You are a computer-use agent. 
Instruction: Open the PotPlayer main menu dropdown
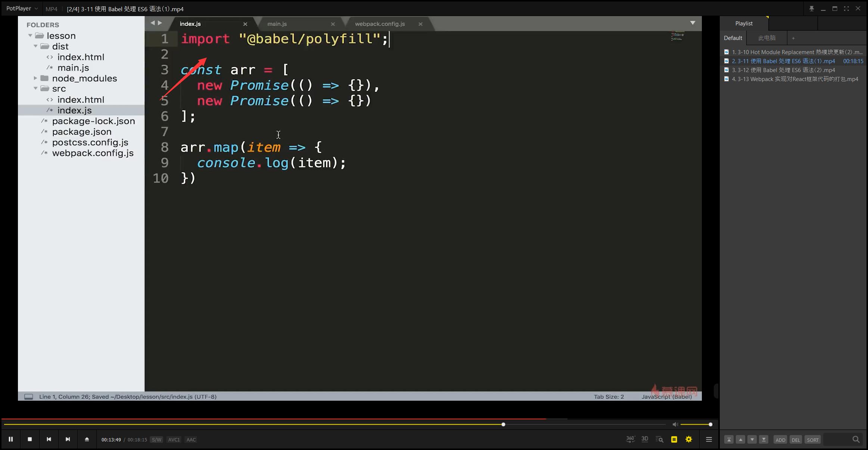[22, 8]
